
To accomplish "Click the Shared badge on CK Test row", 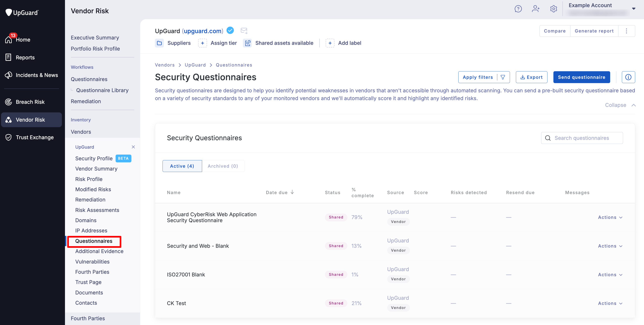I will point(336,303).
